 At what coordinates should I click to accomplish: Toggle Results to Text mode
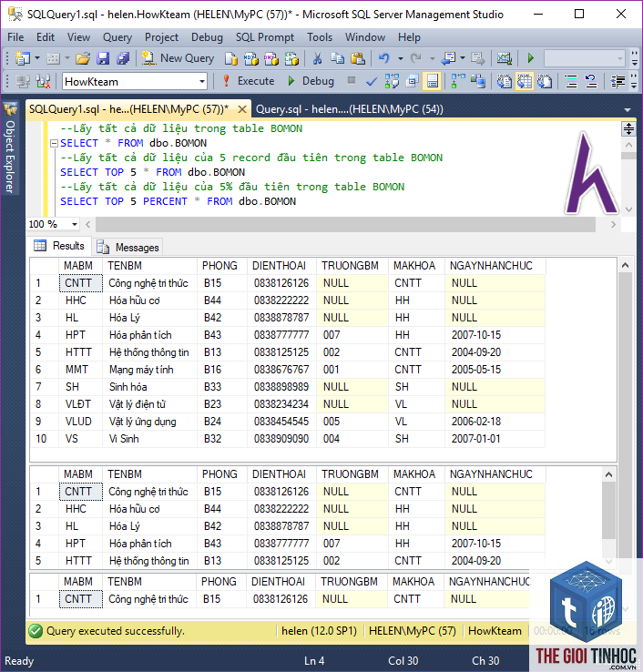pos(505,81)
